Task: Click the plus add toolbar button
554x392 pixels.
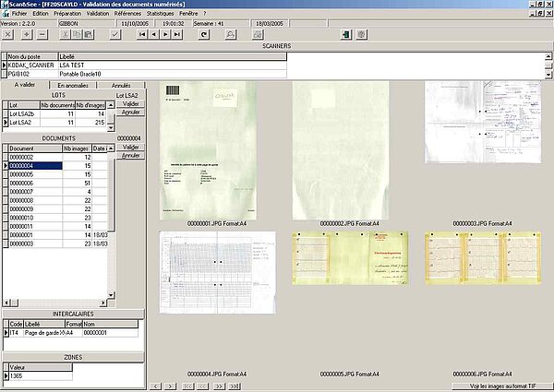Action: 26,34
